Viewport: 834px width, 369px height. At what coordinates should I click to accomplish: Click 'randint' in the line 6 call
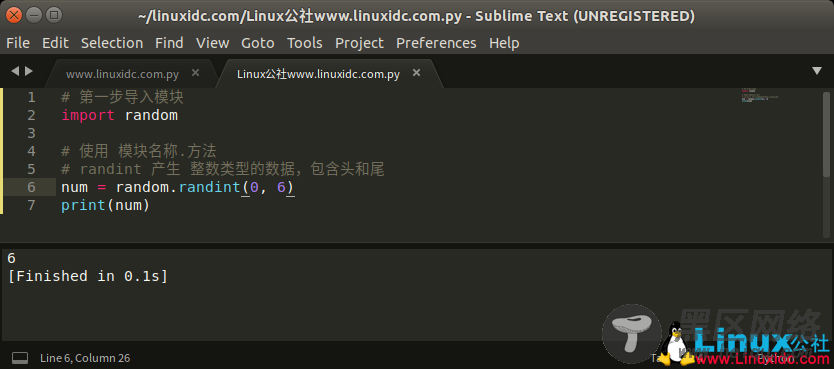pyautogui.click(x=209, y=187)
